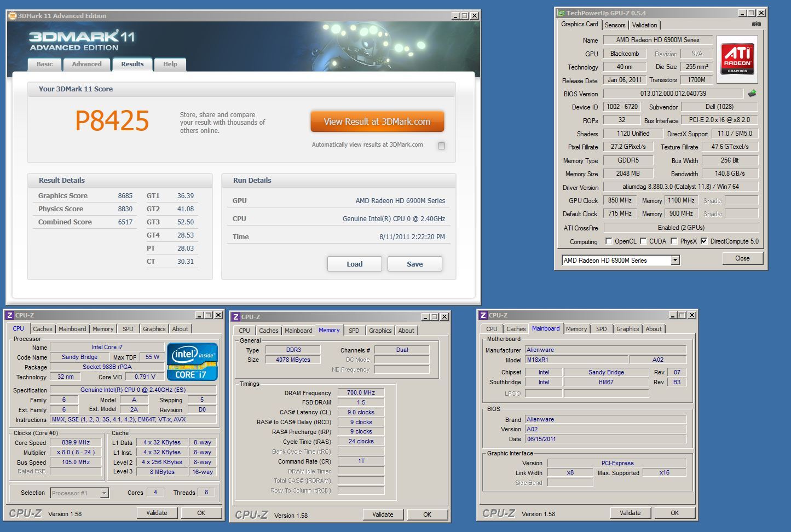Open Mainboard tab in CPU-Z Memory window
Image resolution: width=791 pixels, height=532 pixels.
(298, 331)
